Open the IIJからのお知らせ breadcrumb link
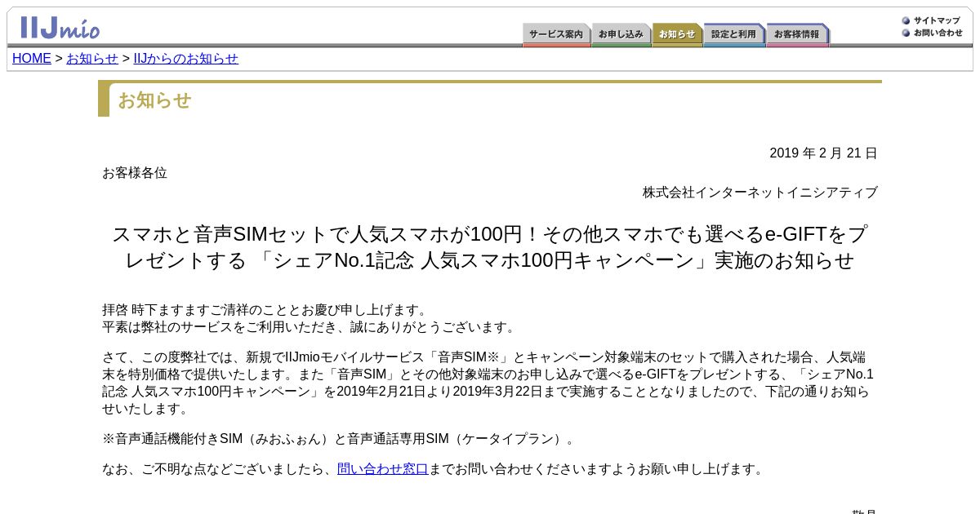 point(186,59)
